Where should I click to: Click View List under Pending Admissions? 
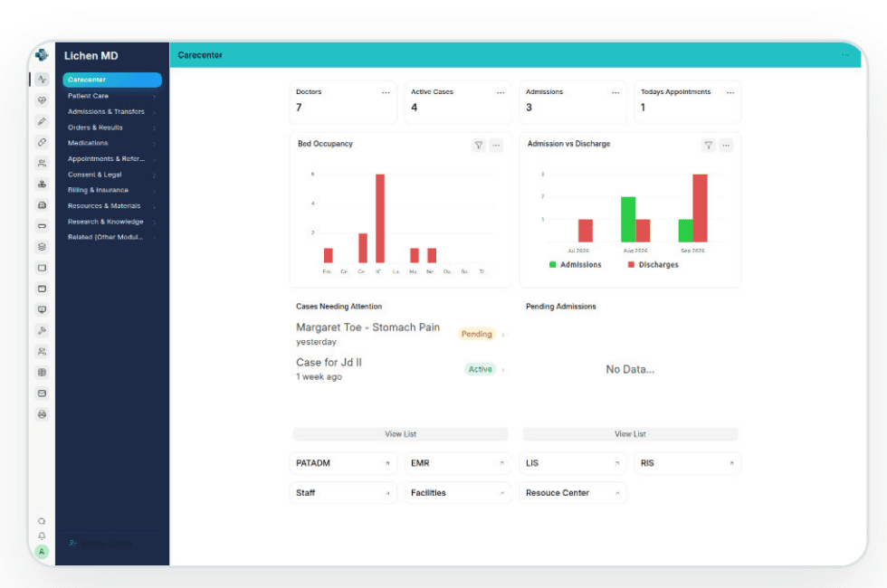[630, 433]
